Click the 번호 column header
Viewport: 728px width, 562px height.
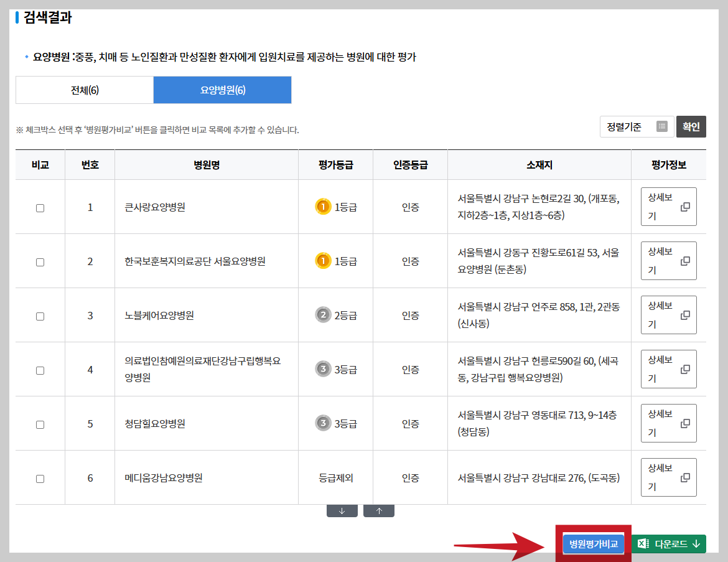90,165
